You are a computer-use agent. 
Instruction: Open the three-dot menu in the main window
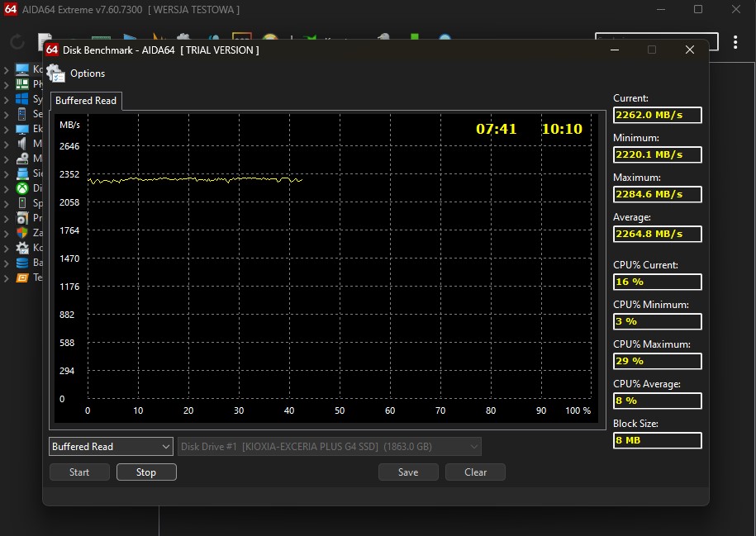coord(735,42)
